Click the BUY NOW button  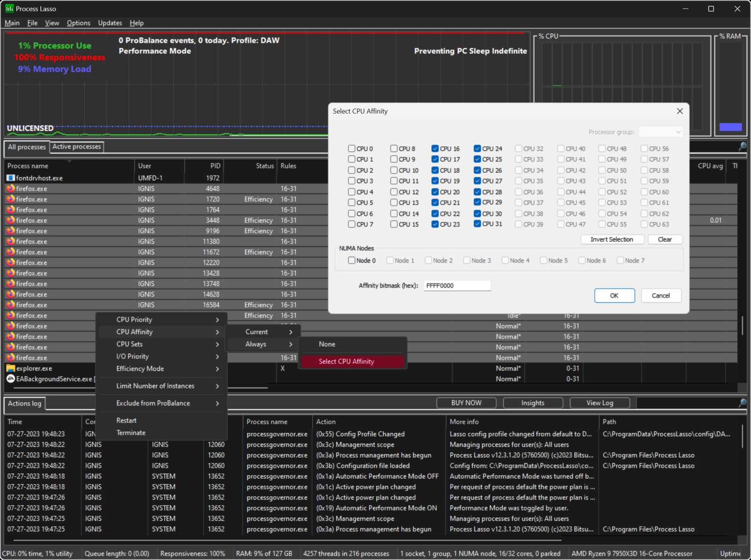(x=466, y=403)
